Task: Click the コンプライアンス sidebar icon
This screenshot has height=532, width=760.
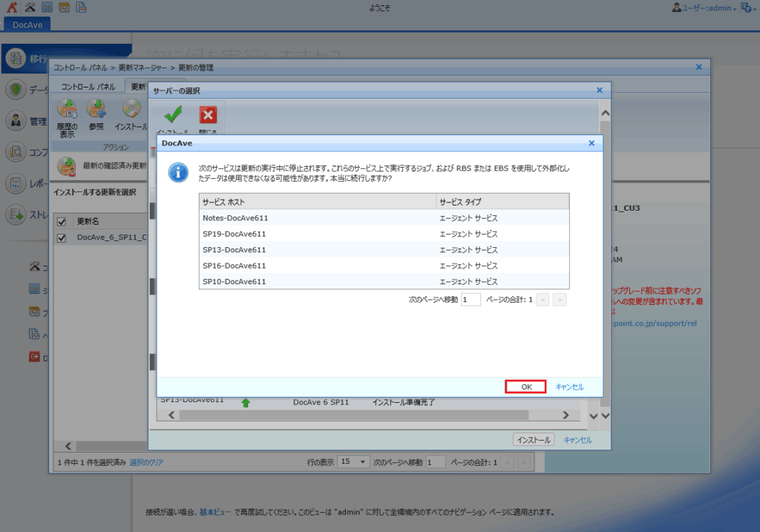Action: pyautogui.click(x=16, y=152)
